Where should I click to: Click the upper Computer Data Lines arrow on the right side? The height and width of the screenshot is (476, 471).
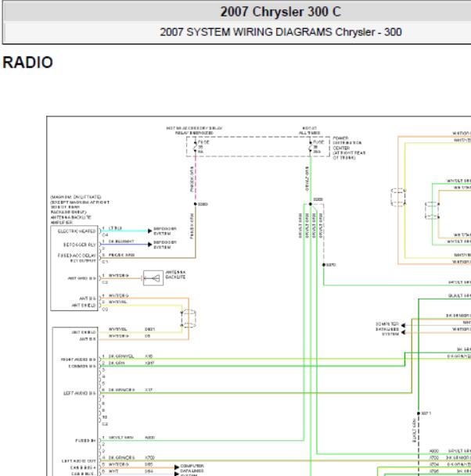coord(403,325)
